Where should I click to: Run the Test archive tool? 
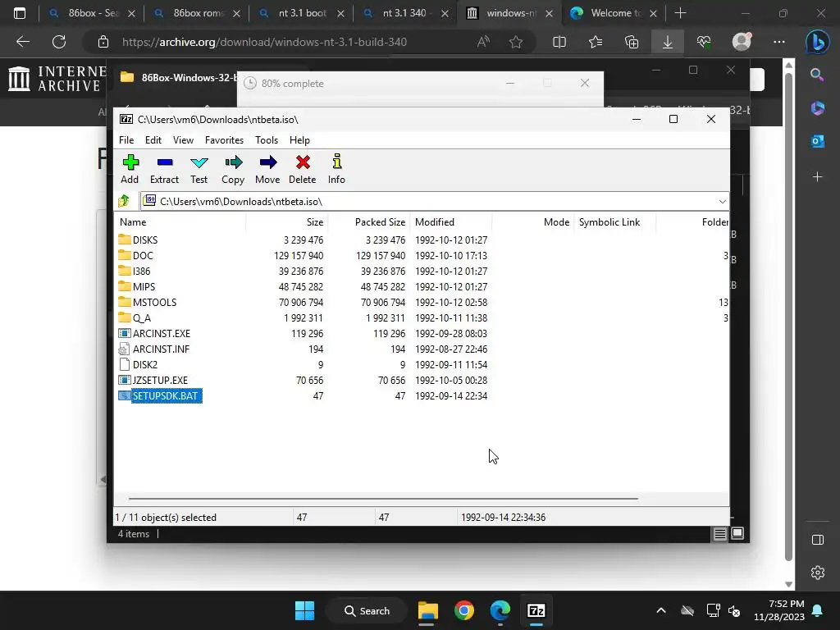[x=199, y=169]
